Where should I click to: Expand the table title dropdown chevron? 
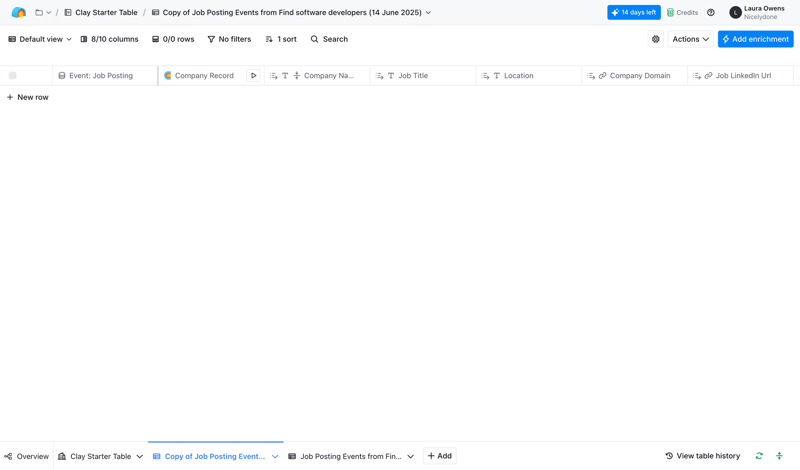point(428,12)
